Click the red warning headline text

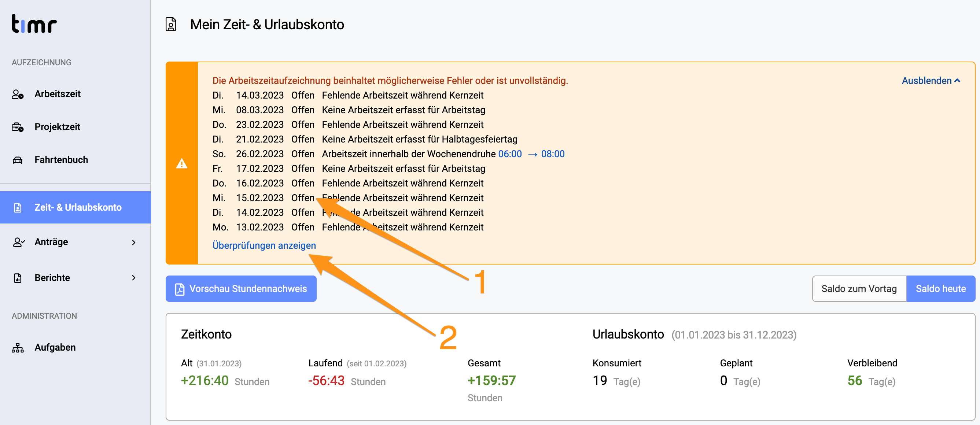coord(390,81)
